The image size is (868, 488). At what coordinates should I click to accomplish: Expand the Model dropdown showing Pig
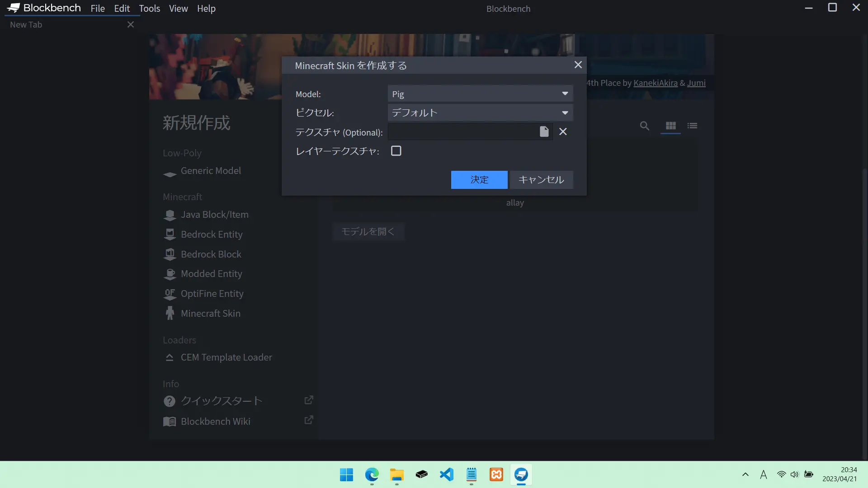pos(480,94)
